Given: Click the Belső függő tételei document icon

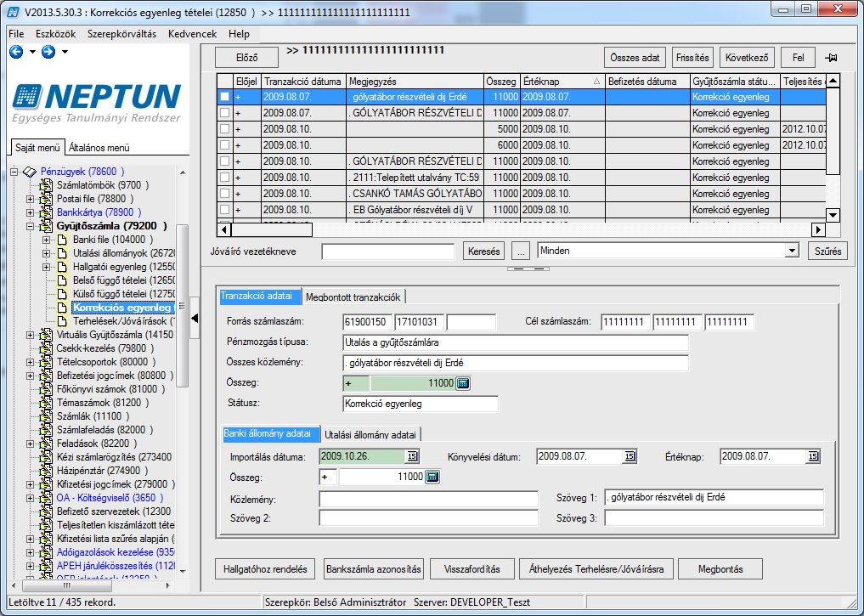Looking at the screenshot, I should (62, 280).
